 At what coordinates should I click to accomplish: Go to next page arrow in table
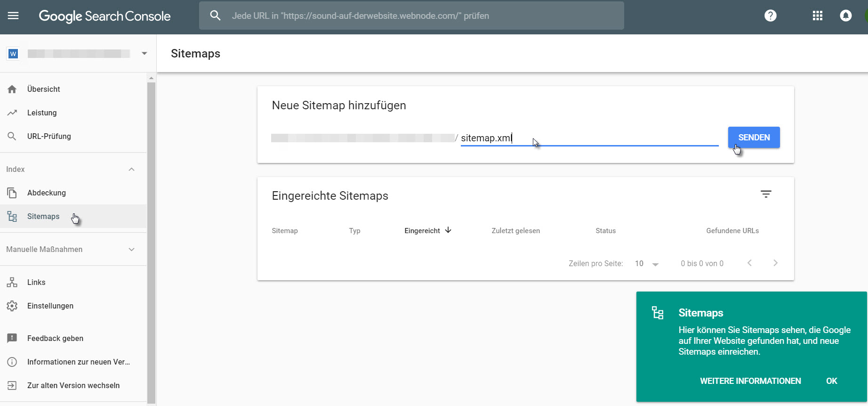775,263
